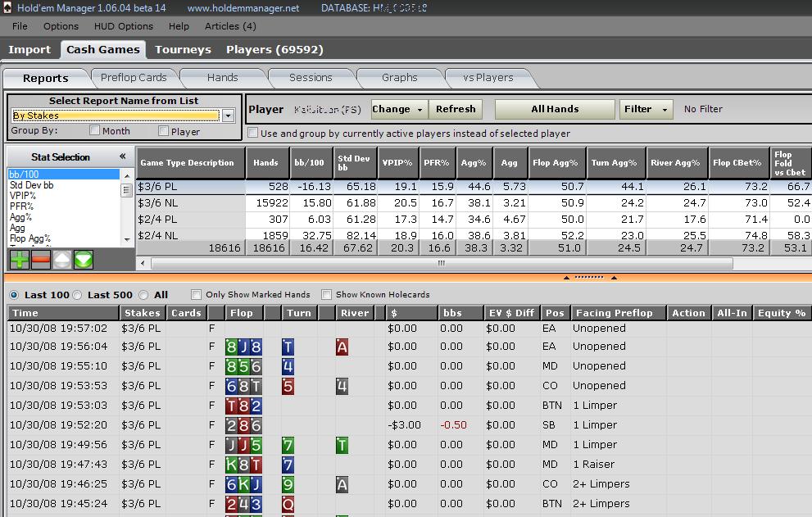Image resolution: width=812 pixels, height=517 pixels.
Task: Select VPIP% in the Stat Selection list
Action: [x=23, y=196]
